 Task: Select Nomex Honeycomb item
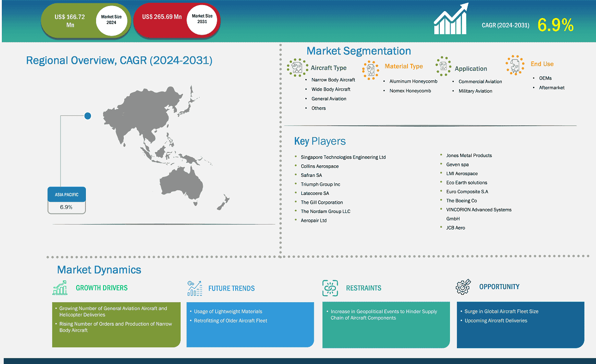point(410,91)
